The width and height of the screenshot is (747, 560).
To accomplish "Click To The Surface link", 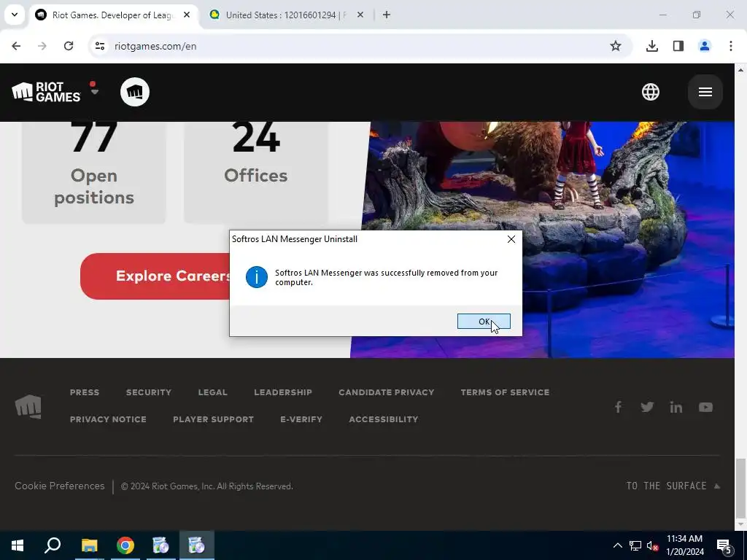I will [673, 486].
